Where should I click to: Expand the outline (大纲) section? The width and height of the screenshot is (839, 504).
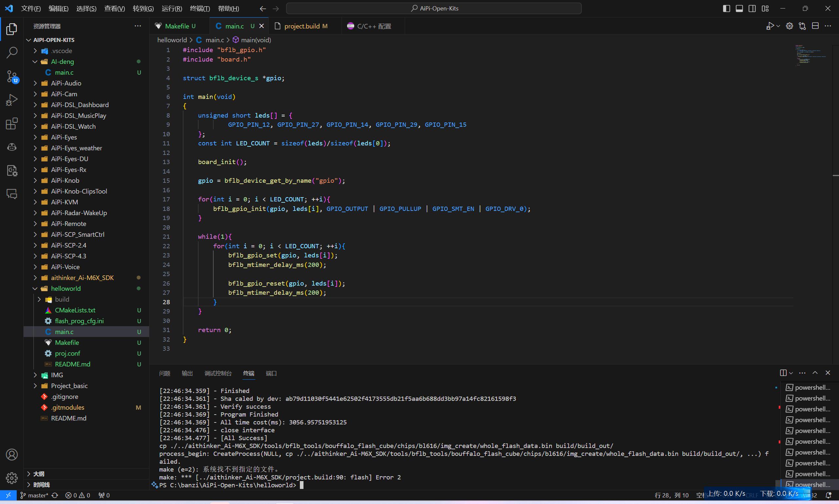tap(38, 474)
